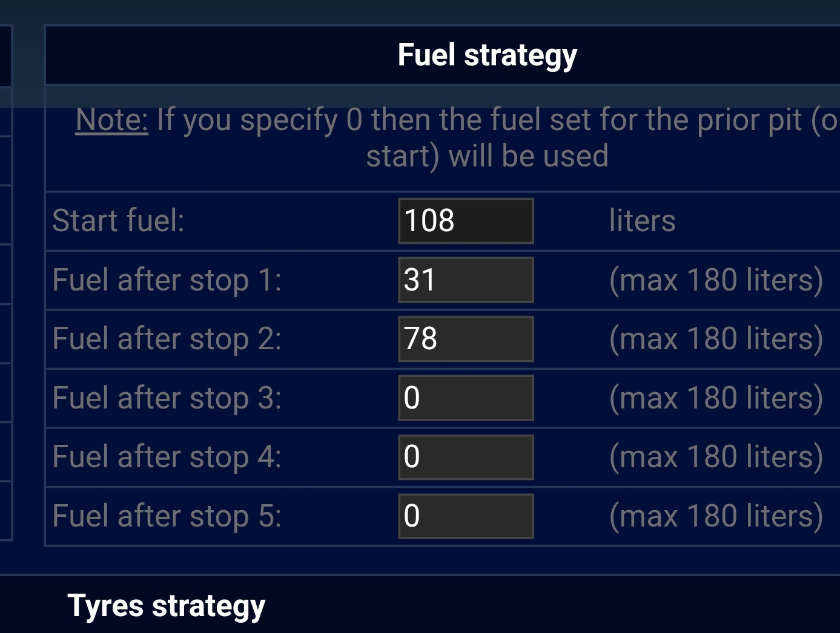Viewport: 840px width, 633px height.
Task: Select the 'Fuel after stop 2:' label
Action: [167, 339]
